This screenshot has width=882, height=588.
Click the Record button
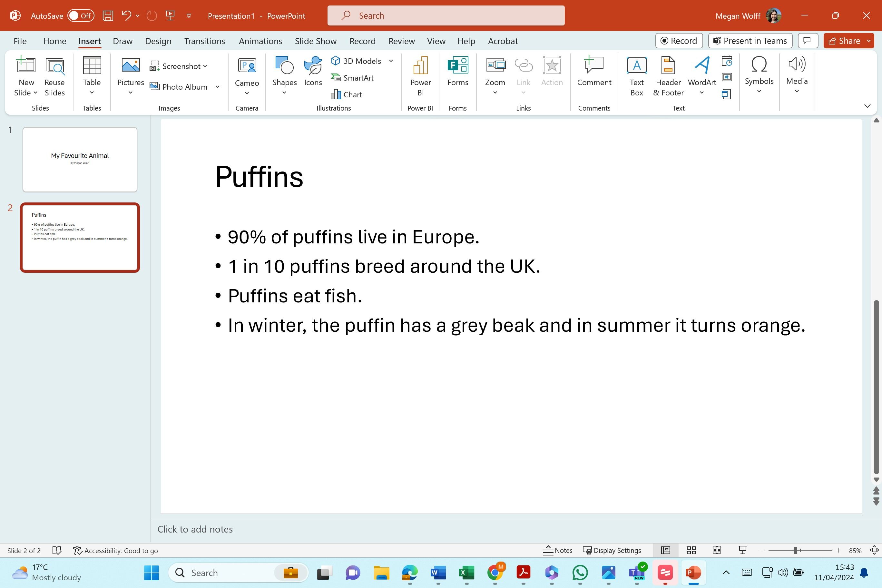pos(679,41)
